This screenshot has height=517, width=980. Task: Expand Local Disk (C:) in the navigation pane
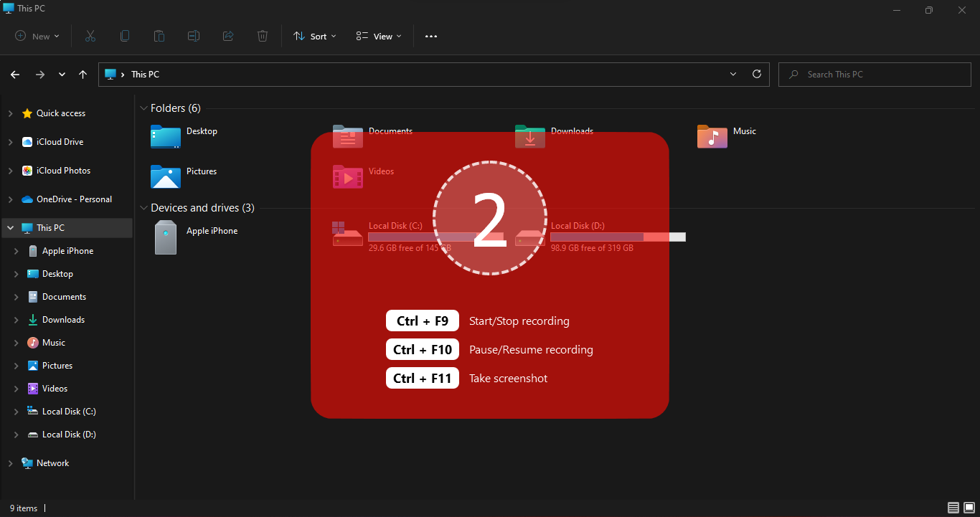pyautogui.click(x=17, y=412)
